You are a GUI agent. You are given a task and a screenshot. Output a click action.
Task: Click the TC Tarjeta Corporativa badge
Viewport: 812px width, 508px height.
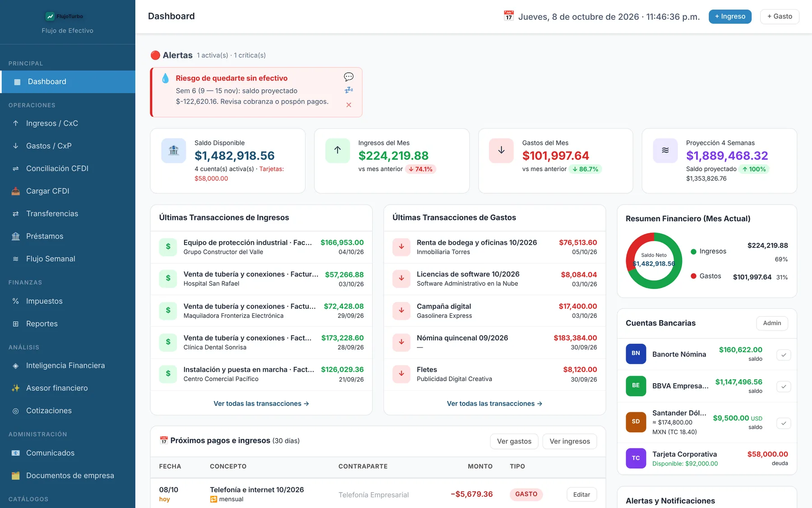click(x=636, y=458)
